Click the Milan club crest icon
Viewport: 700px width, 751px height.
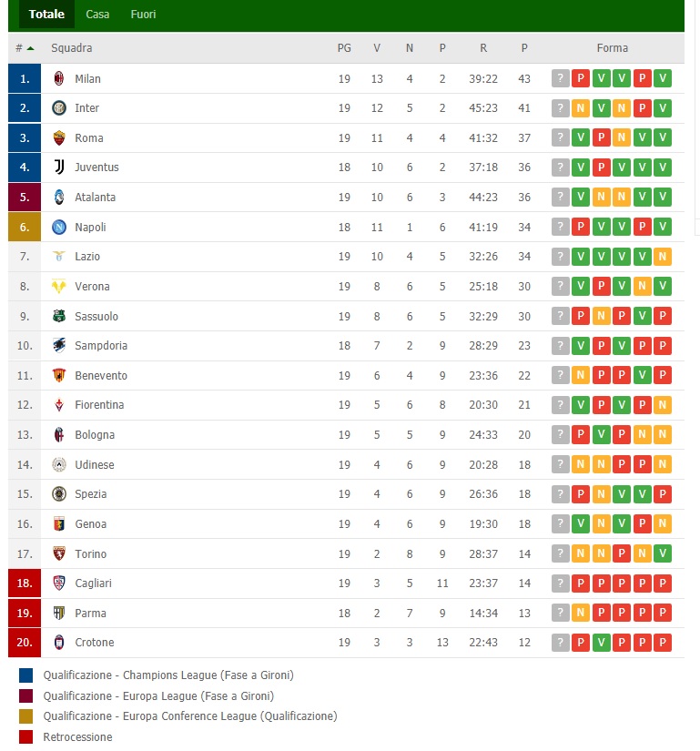pos(59,78)
